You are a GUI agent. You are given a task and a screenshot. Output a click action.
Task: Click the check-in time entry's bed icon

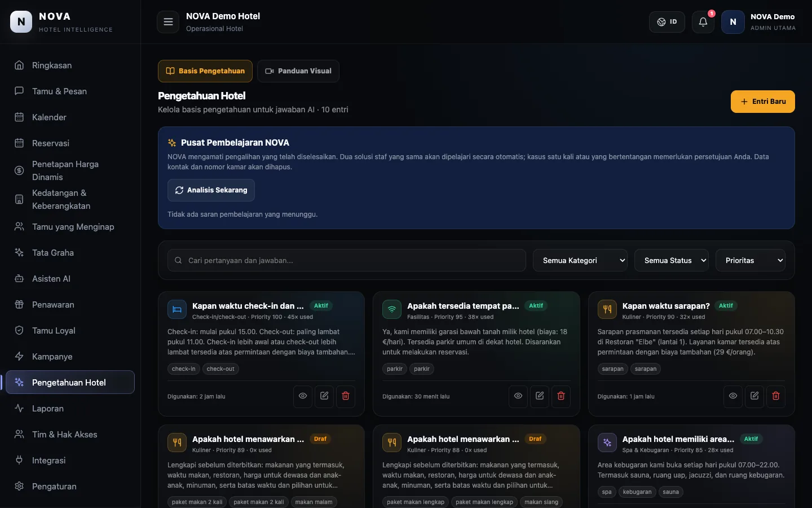click(x=177, y=309)
